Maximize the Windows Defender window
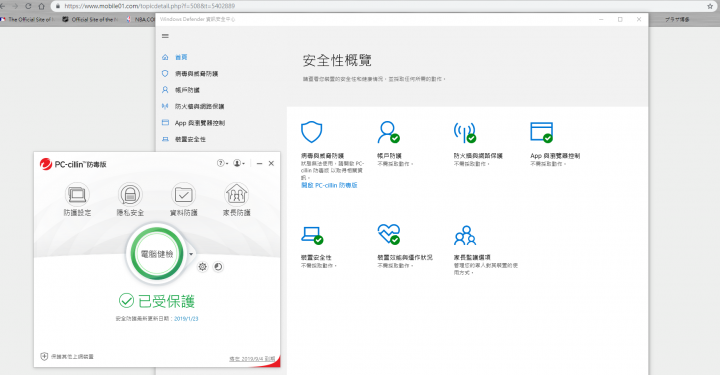This screenshot has width=720, height=375. point(620,19)
